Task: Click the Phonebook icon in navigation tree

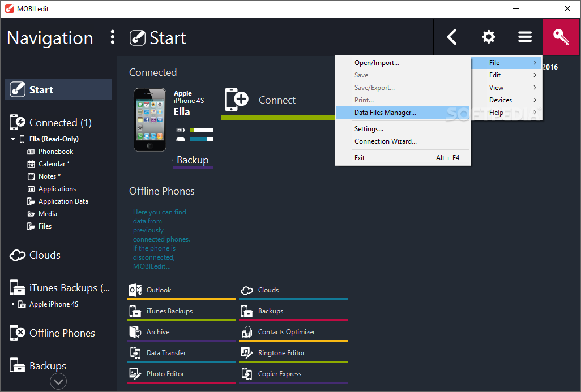Action: pyautogui.click(x=31, y=152)
